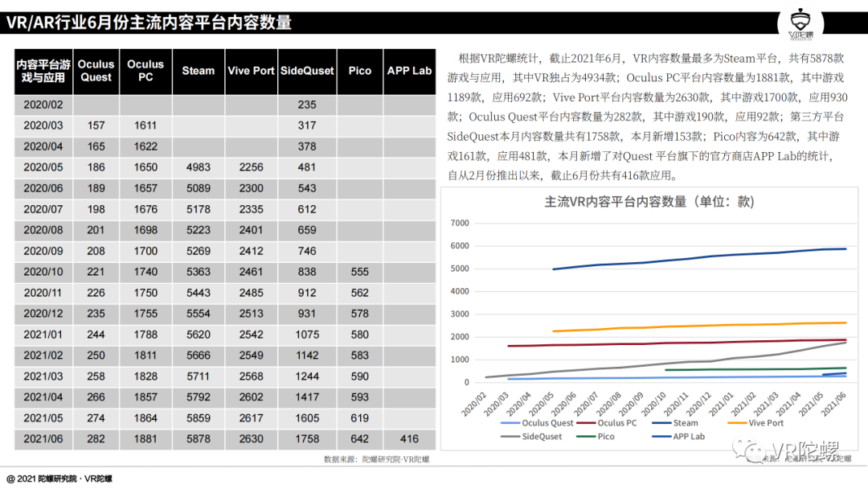
Task: Click Pico value 642 in the 2021/06 row
Action: click(360, 438)
